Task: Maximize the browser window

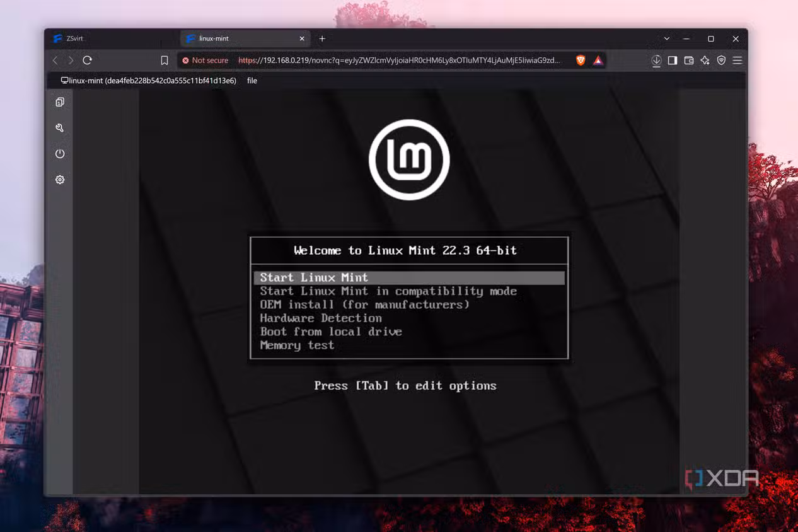Action: point(711,38)
